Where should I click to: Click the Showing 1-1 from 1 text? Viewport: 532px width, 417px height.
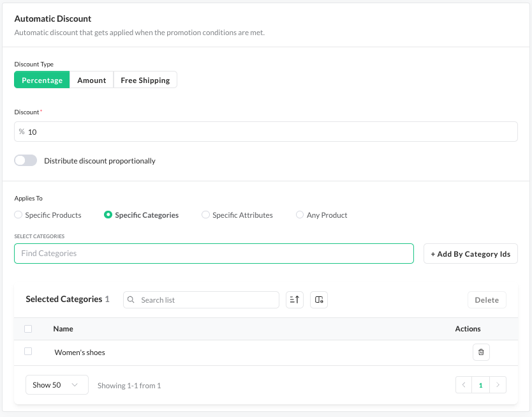click(129, 386)
